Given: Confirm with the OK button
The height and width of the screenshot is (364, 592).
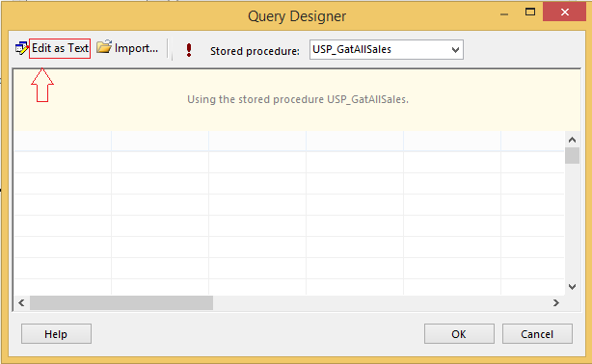Looking at the screenshot, I should coord(459,334).
